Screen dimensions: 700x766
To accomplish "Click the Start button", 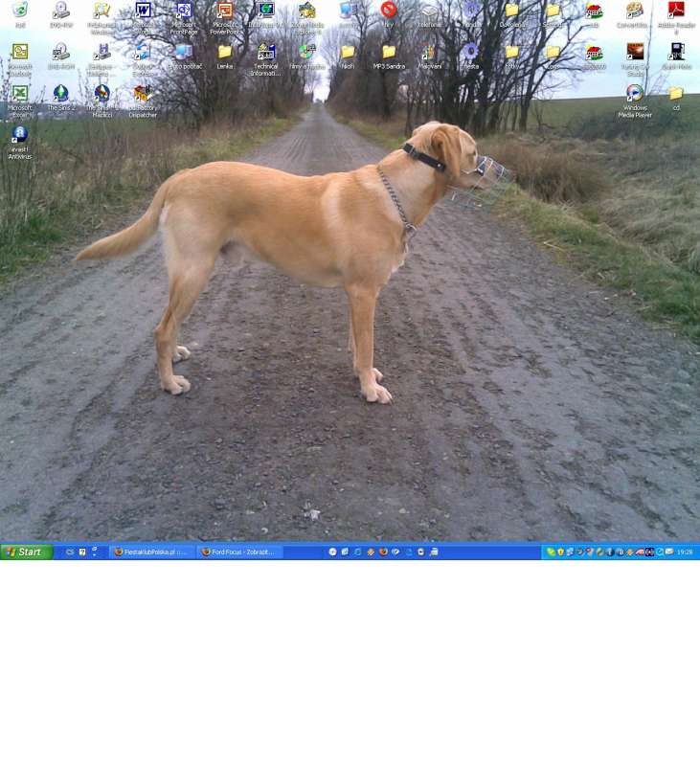I will coord(27,552).
